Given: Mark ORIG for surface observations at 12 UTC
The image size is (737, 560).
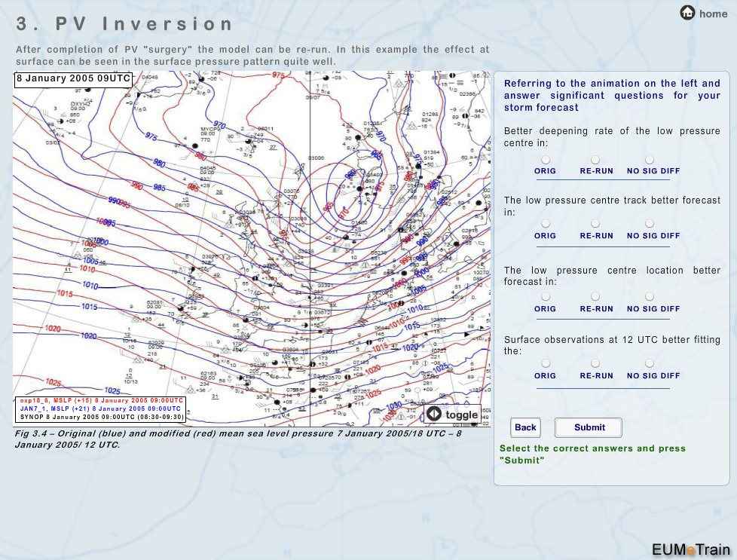Looking at the screenshot, I should [545, 363].
